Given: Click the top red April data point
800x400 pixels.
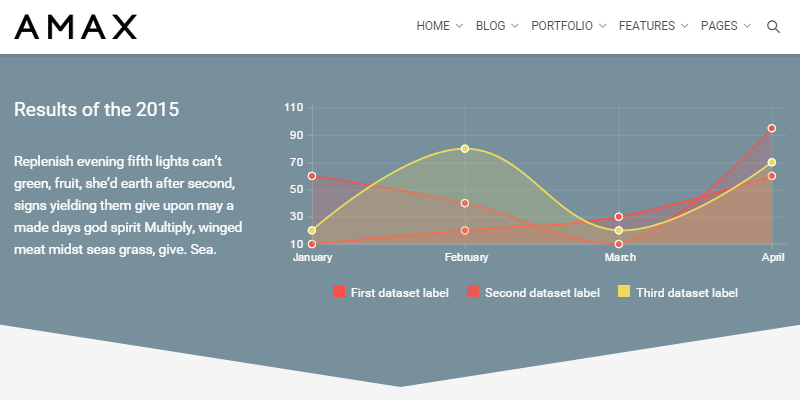Looking at the screenshot, I should tap(772, 128).
